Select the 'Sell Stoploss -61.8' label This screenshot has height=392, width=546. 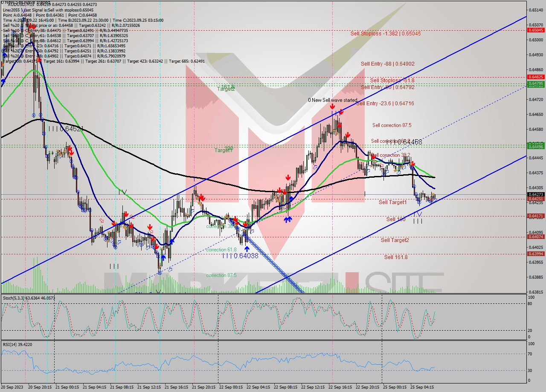[x=392, y=80]
